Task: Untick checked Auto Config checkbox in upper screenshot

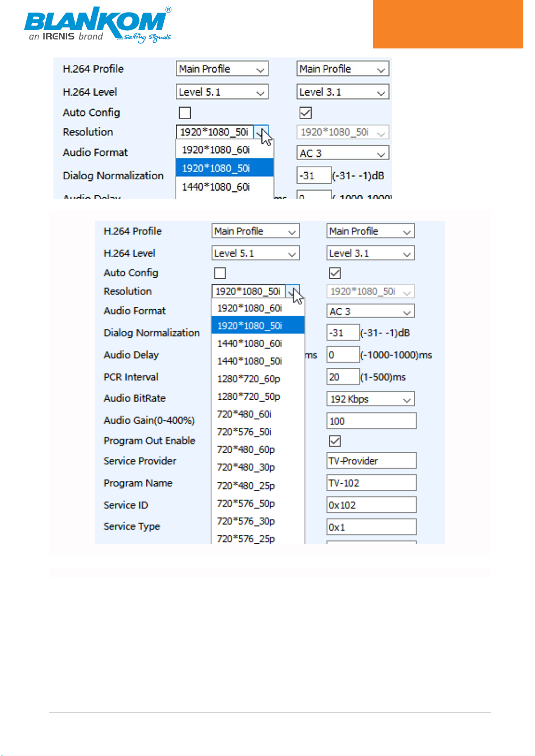Action: tap(306, 113)
